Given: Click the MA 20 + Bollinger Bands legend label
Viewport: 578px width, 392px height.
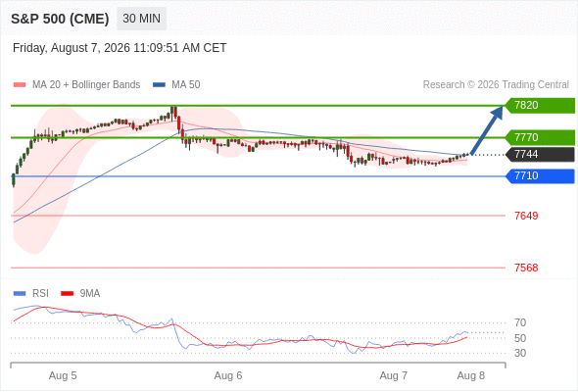Looking at the screenshot, I should click(86, 85).
